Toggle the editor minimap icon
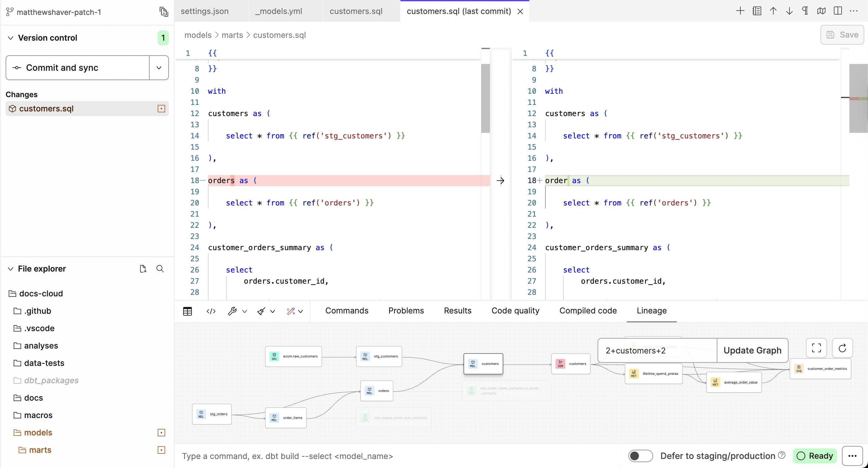The width and height of the screenshot is (868, 468). [821, 11]
